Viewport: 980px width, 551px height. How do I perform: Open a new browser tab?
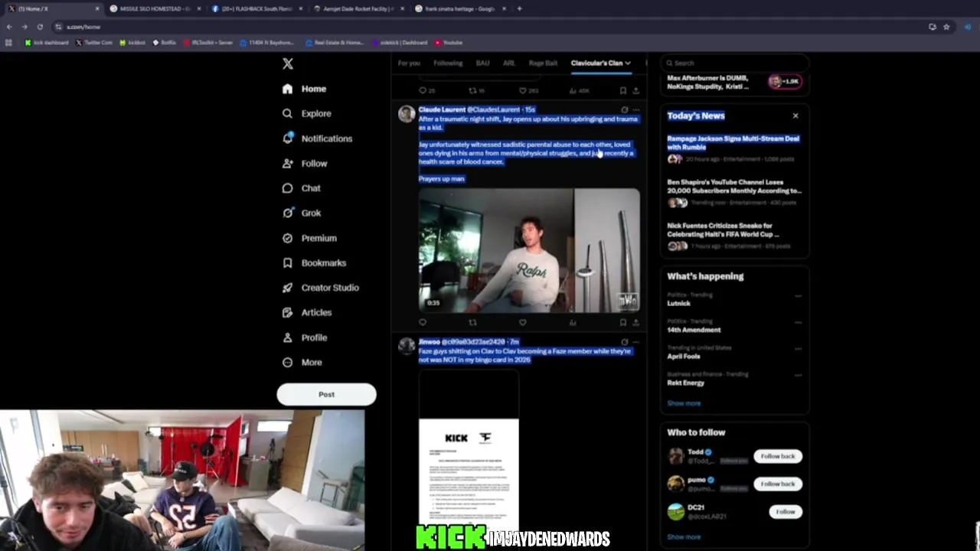coord(519,8)
